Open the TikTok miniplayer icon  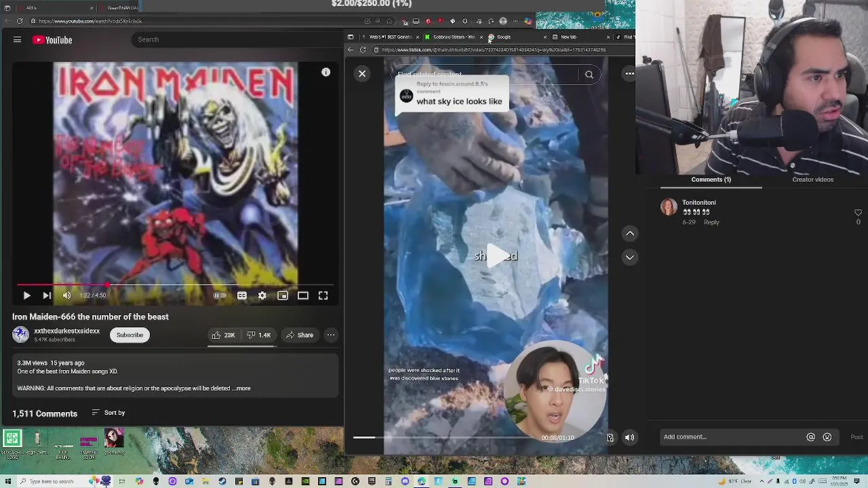(610, 438)
